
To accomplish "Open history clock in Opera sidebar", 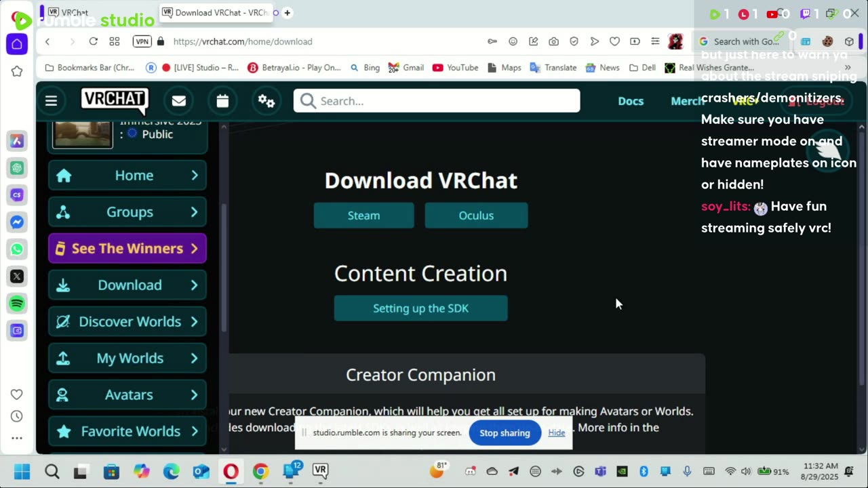I will (17, 416).
